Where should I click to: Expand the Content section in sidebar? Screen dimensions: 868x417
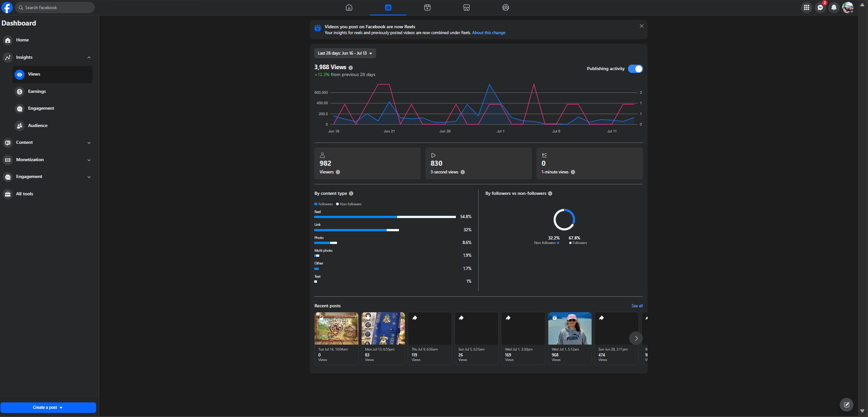tap(89, 142)
